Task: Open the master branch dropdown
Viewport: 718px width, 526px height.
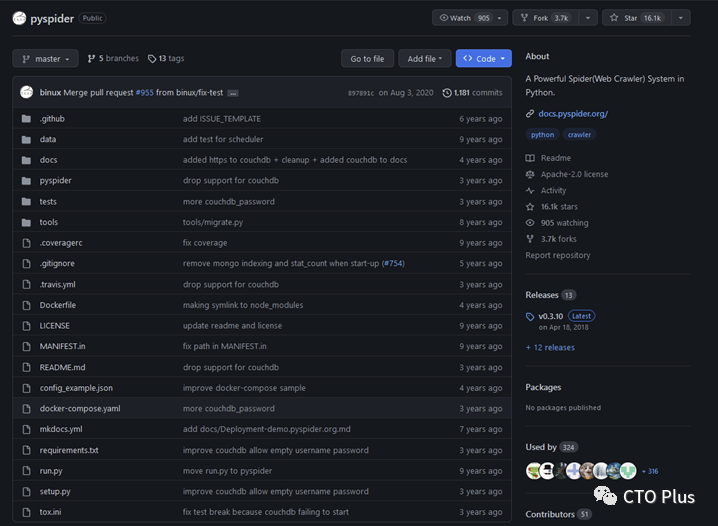Action: [x=45, y=59]
